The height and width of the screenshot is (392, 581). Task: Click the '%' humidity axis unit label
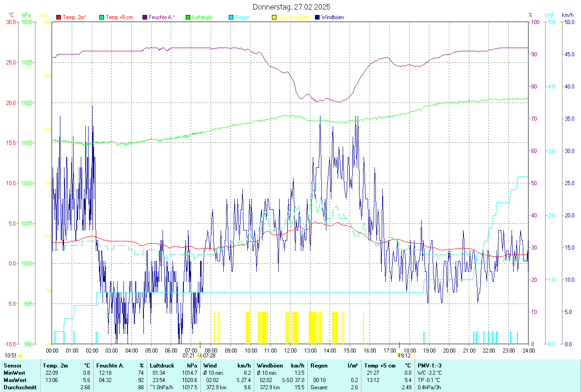pos(530,15)
